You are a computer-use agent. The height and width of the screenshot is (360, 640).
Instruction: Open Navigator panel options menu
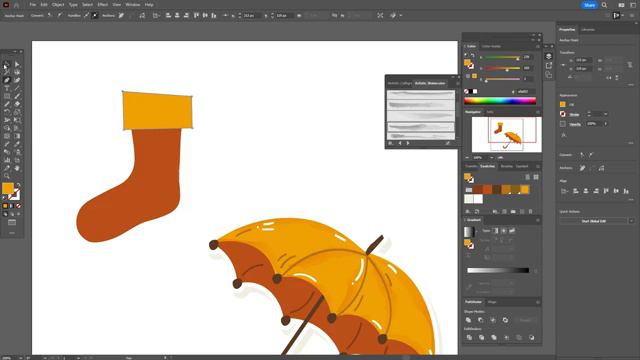(x=538, y=112)
